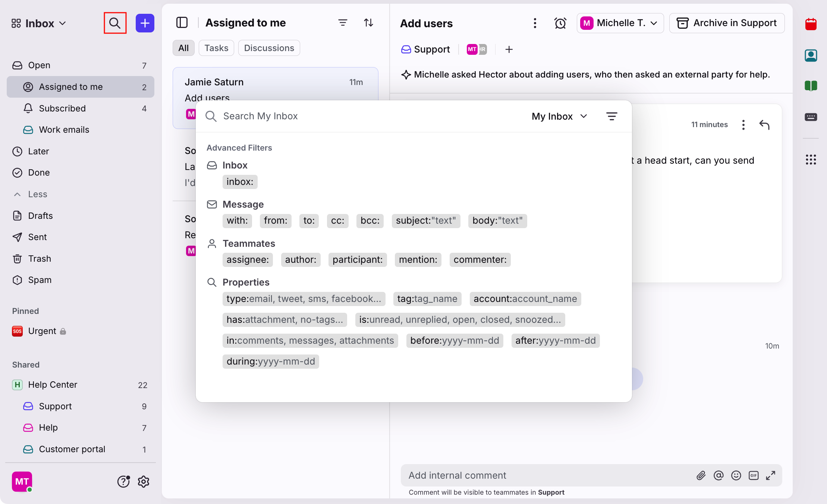Open settings gear icon at bottom left
This screenshot has width=827, height=504.
point(143,482)
